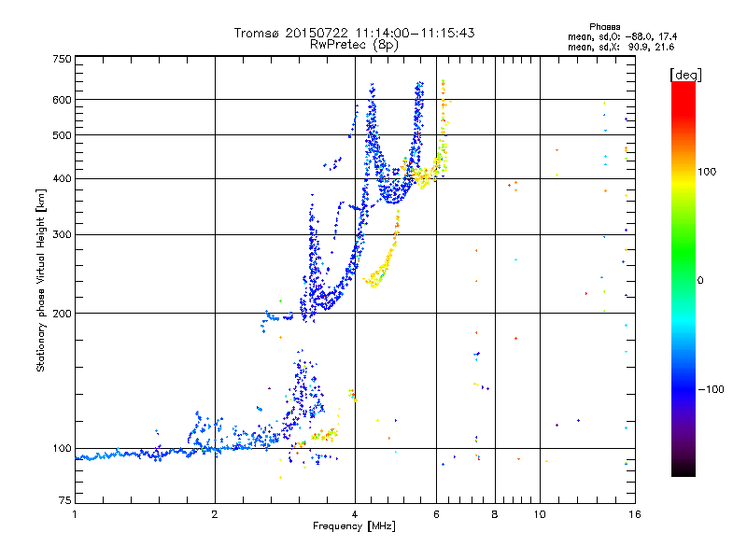Image resolution: width=747 pixels, height=560 pixels.
Task: Click the subtitle 'RwPretec (8p)'
Action: pyautogui.click(x=354, y=45)
